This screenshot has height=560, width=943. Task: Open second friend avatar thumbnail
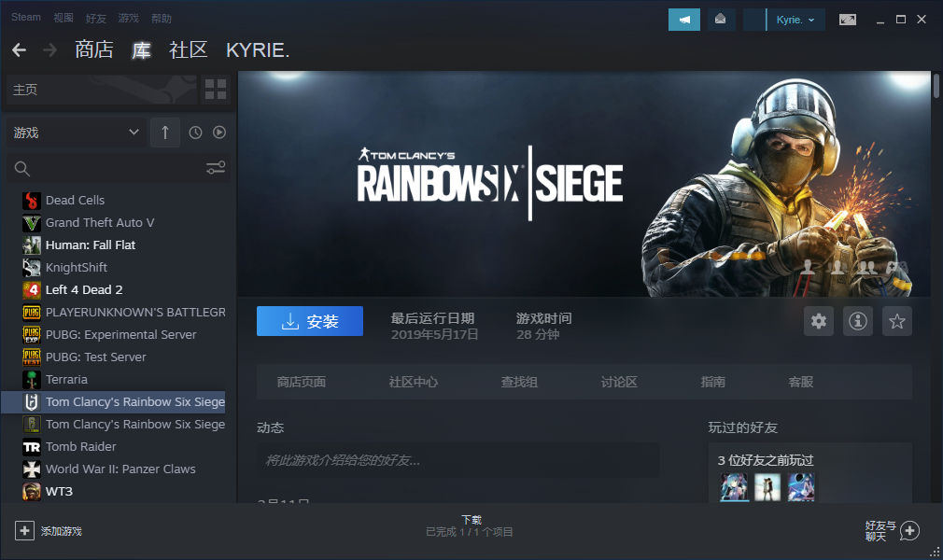coord(767,487)
